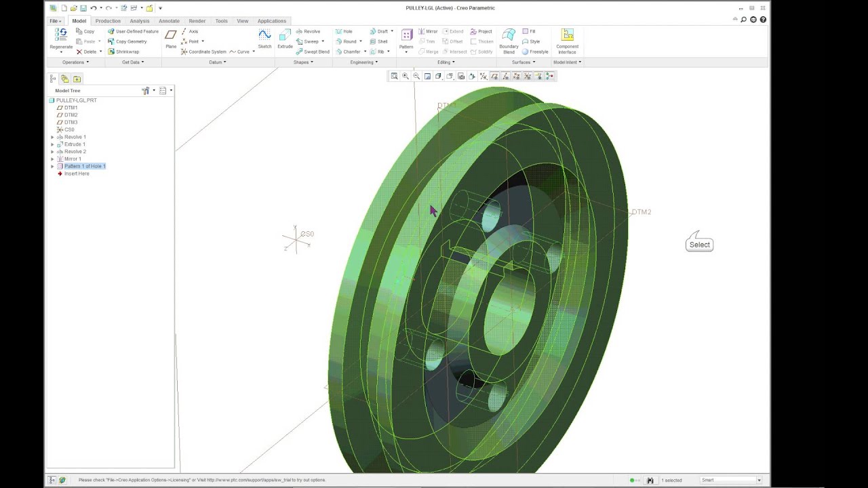Click the Save icon in quick access toolbar
The image size is (868, 488).
pos(83,8)
